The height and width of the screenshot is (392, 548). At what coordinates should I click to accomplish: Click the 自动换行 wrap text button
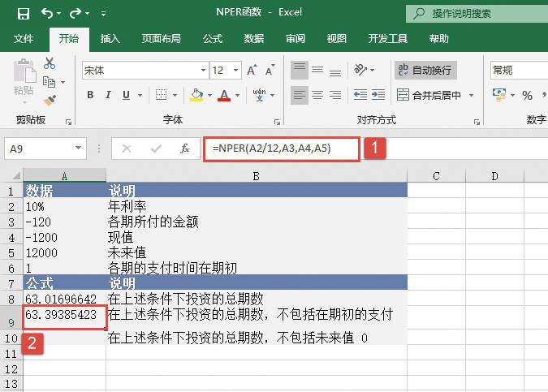425,71
